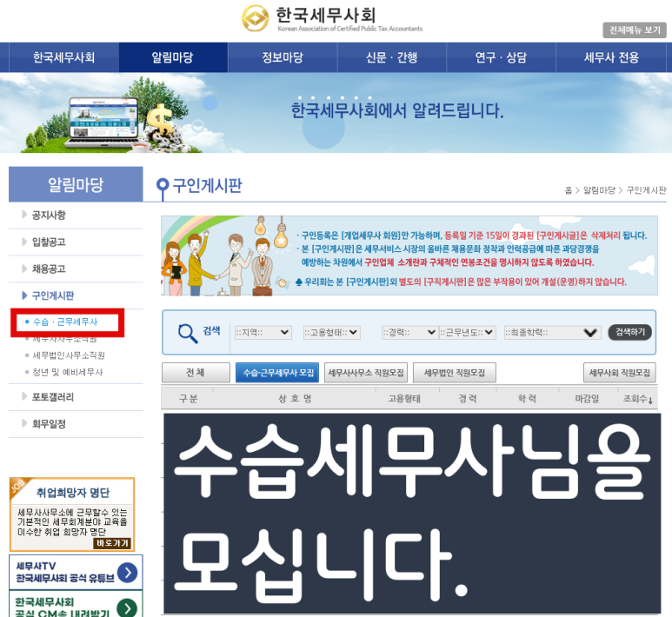The height and width of the screenshot is (617, 672).
Task: Open the 취업희망자 명단 banner
Action: [72, 514]
